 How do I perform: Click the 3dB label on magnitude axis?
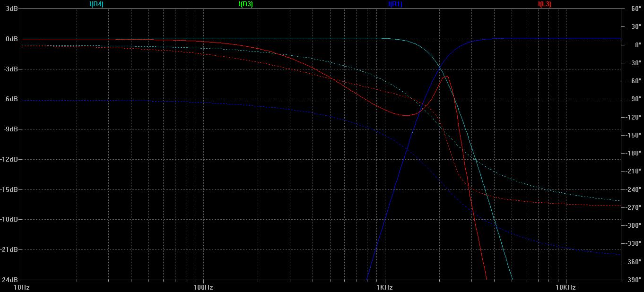pyautogui.click(x=12, y=9)
